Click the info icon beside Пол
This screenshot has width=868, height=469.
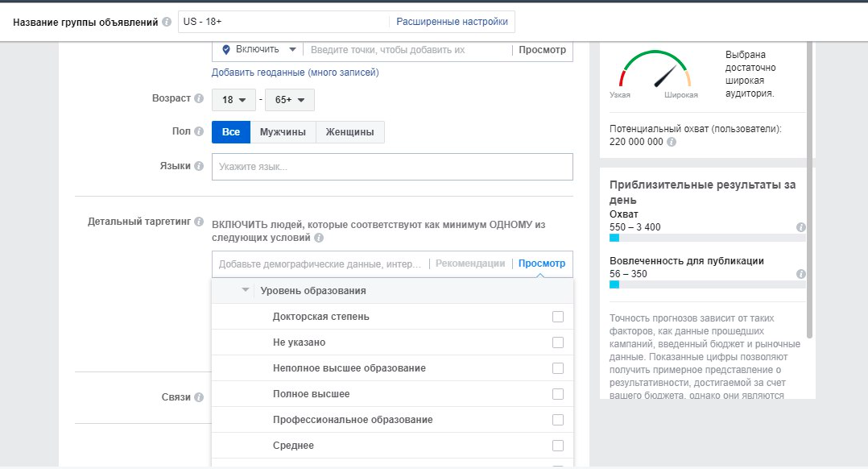199,131
